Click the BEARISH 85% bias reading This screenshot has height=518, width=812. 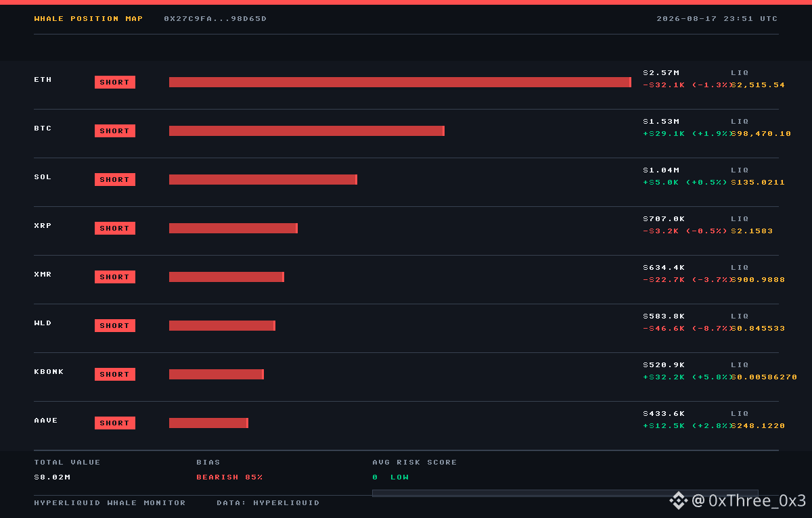pos(229,477)
